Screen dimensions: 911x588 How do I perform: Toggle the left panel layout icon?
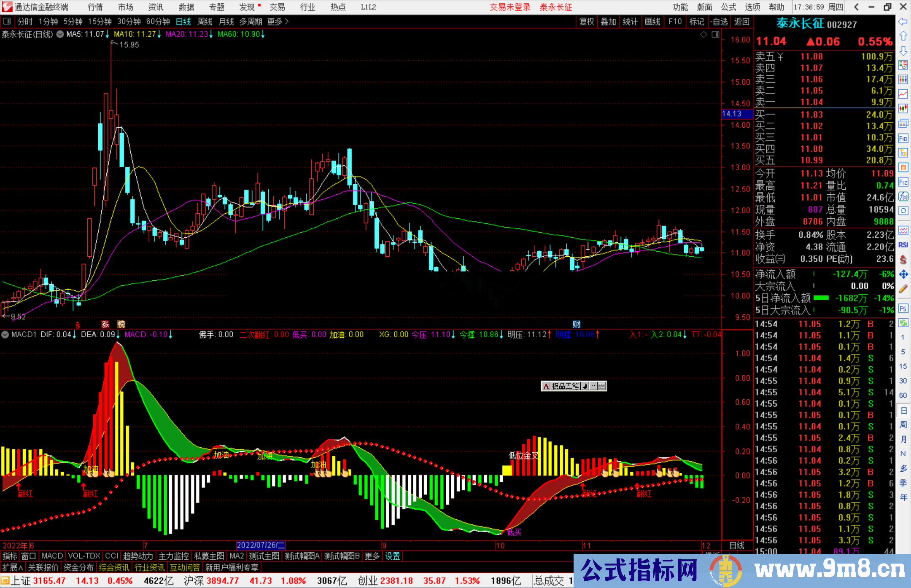click(7, 21)
